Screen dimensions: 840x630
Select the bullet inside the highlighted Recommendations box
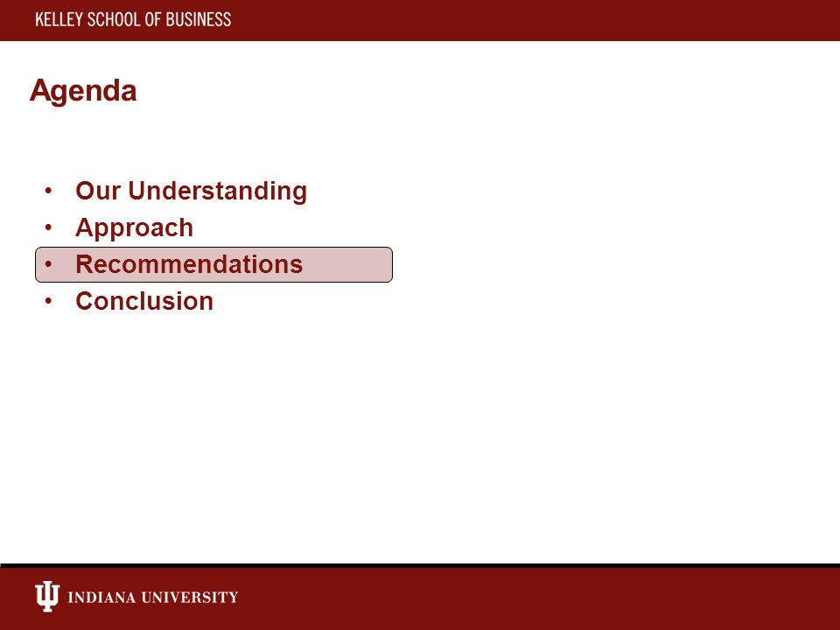pos(48,264)
